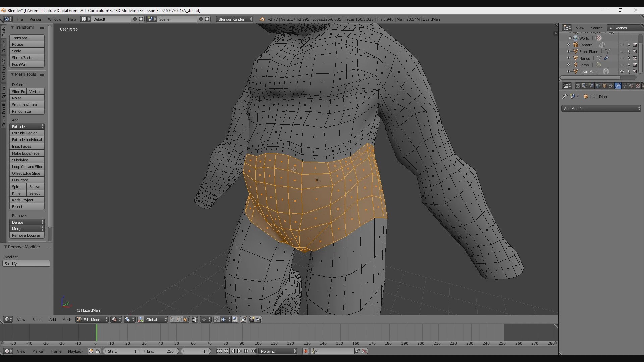The image size is (644, 362).
Task: Toggle automatic keyframe record button
Action: tap(305, 351)
